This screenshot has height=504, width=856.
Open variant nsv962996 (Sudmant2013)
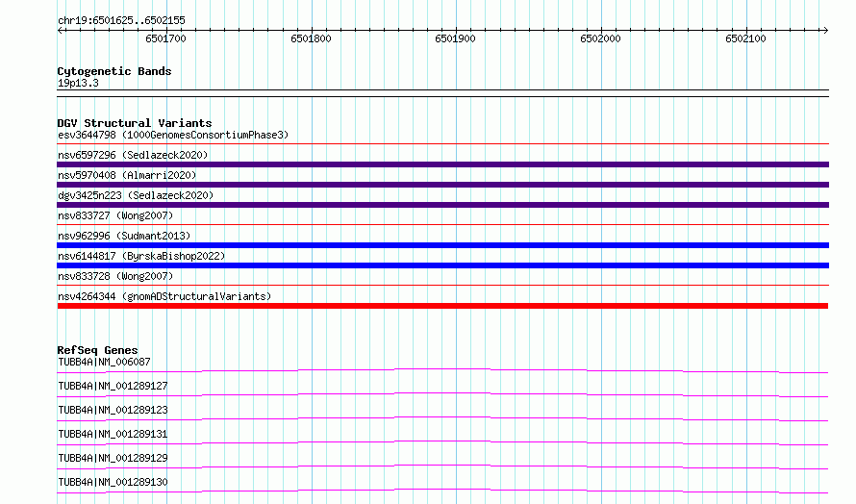point(124,236)
